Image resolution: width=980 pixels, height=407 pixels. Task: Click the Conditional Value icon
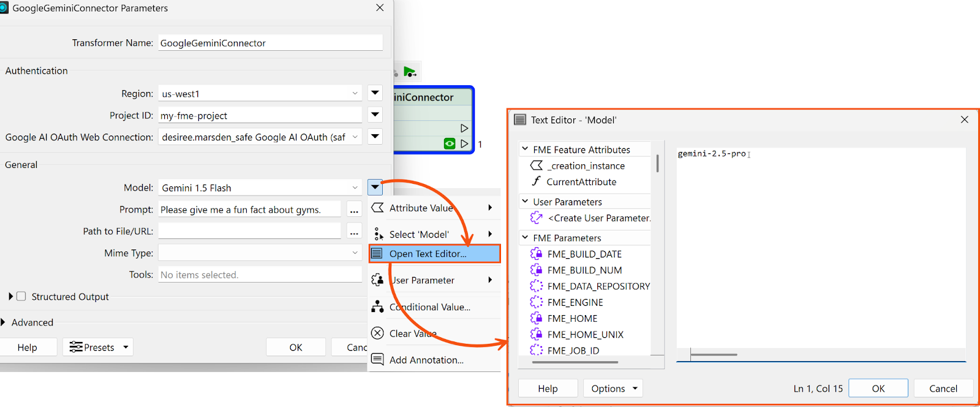[x=378, y=306]
